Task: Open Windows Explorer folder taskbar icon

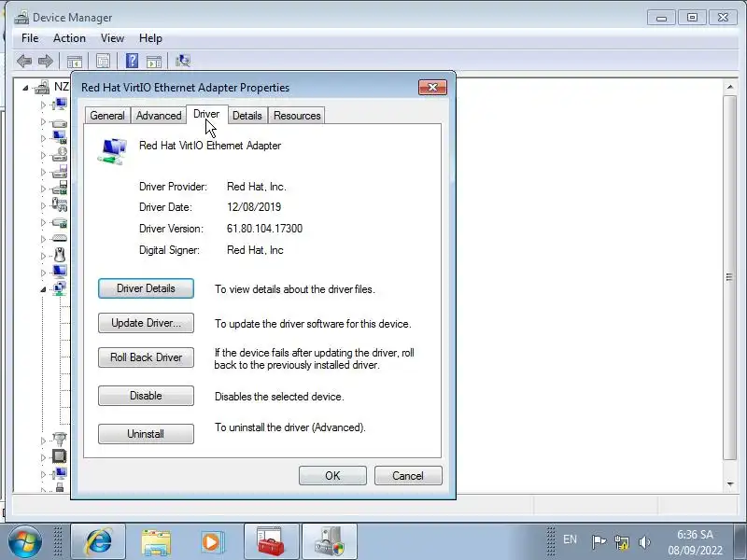Action: [x=156, y=542]
